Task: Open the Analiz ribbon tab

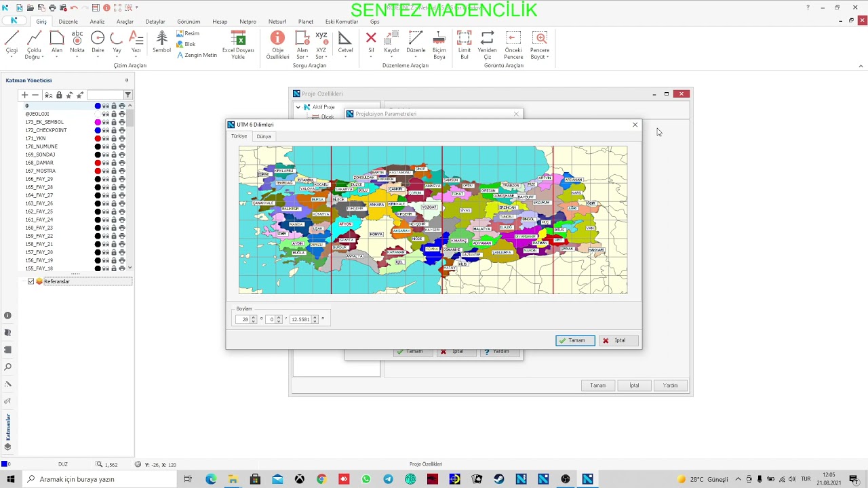Action: tap(97, 22)
